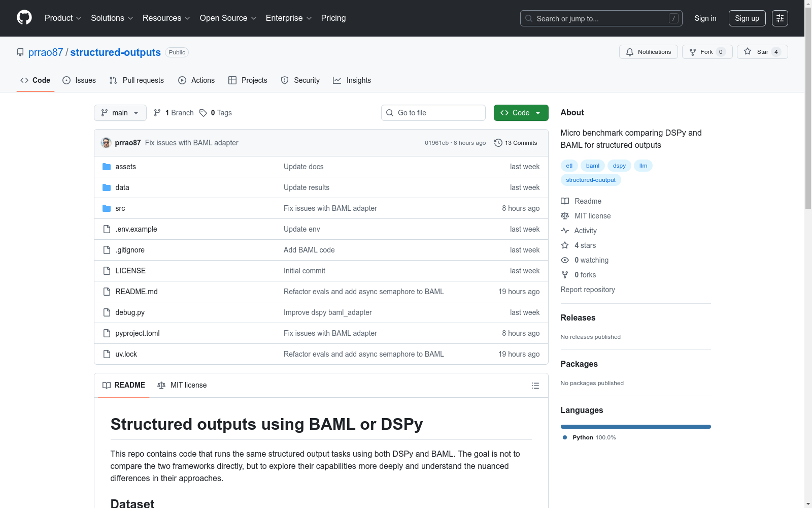Expand the Open Source menu
This screenshot has width=812, height=508.
pyautogui.click(x=228, y=18)
